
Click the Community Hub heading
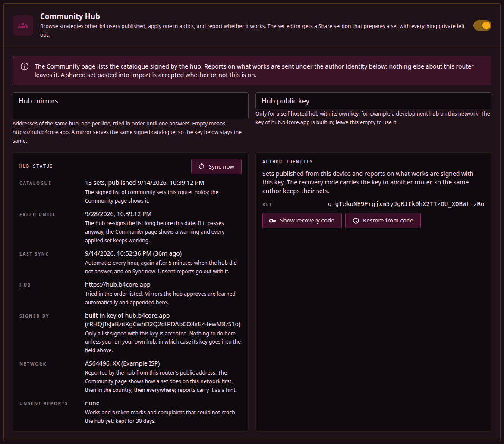pyautogui.click(x=70, y=16)
